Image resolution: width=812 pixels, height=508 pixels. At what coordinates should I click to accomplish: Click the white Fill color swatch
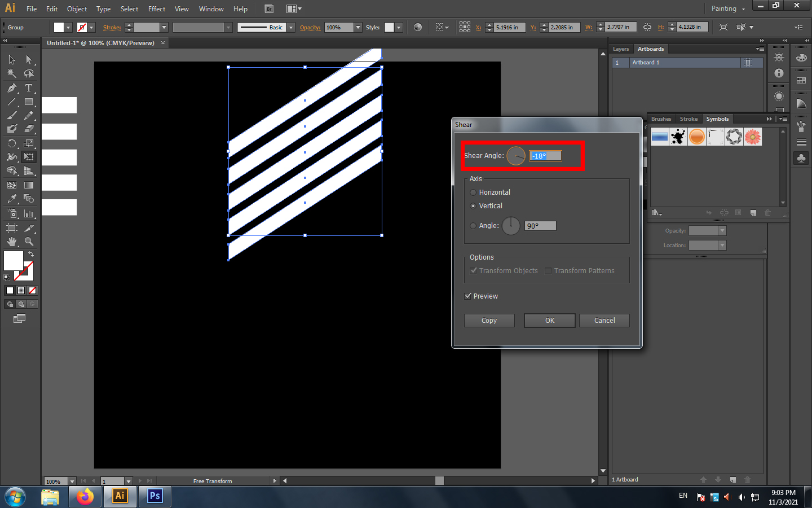point(13,261)
